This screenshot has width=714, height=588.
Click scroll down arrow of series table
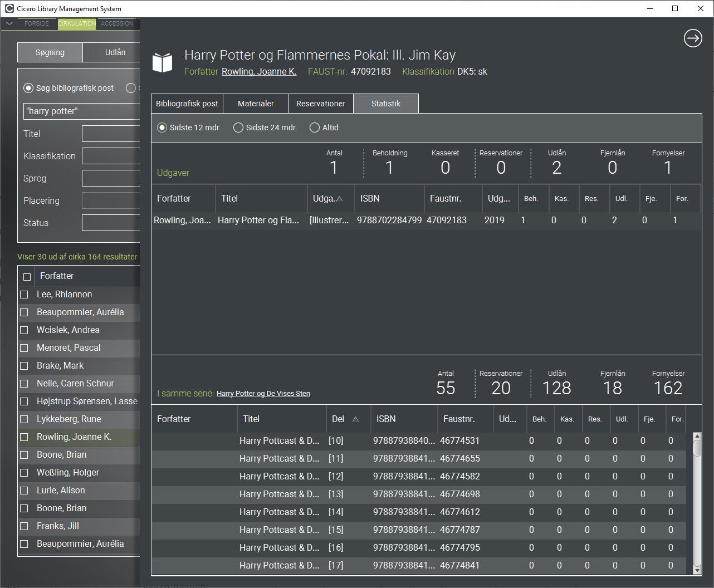coord(697,570)
